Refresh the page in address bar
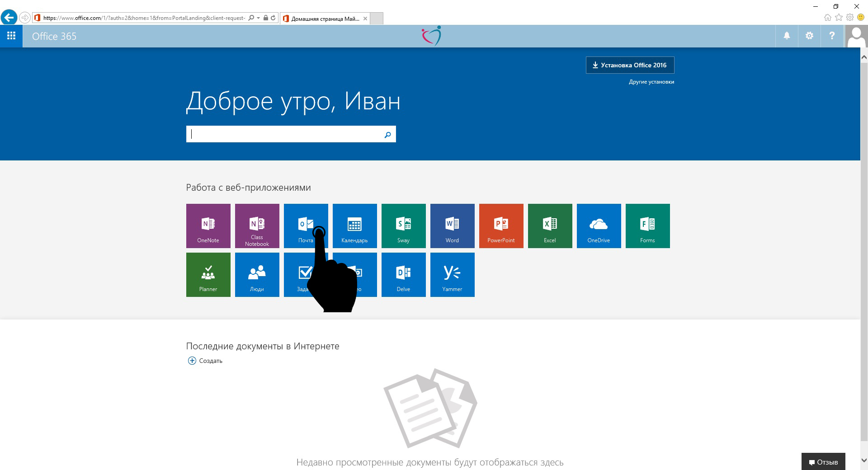 point(273,18)
